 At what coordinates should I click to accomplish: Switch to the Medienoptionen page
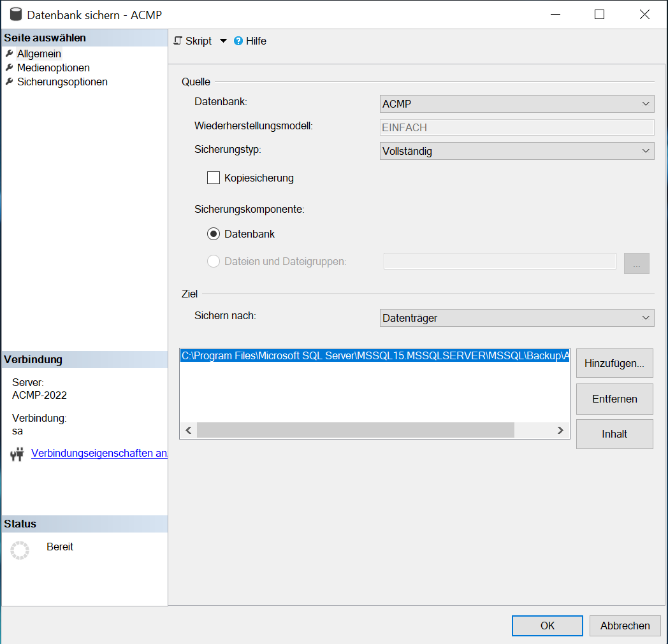pyautogui.click(x=54, y=68)
